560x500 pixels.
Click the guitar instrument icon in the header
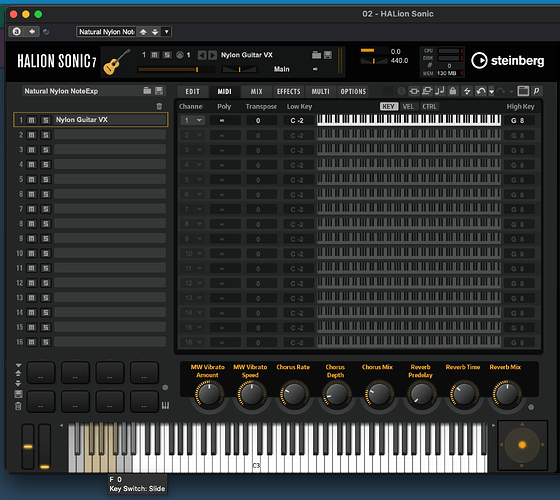[116, 61]
